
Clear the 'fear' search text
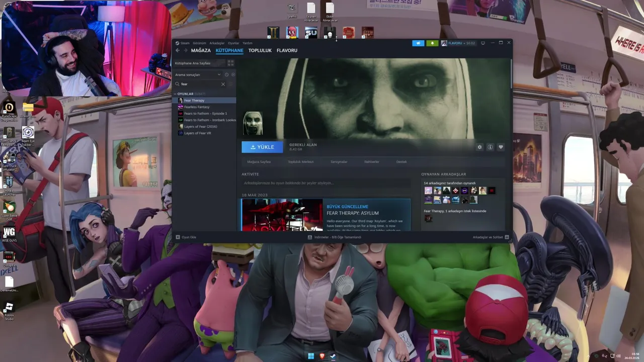pyautogui.click(x=223, y=84)
